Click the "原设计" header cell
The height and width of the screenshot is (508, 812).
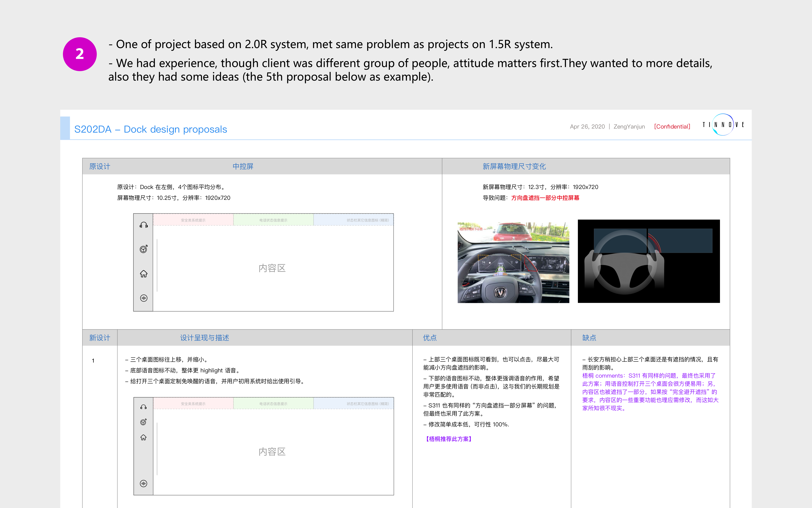tap(100, 167)
